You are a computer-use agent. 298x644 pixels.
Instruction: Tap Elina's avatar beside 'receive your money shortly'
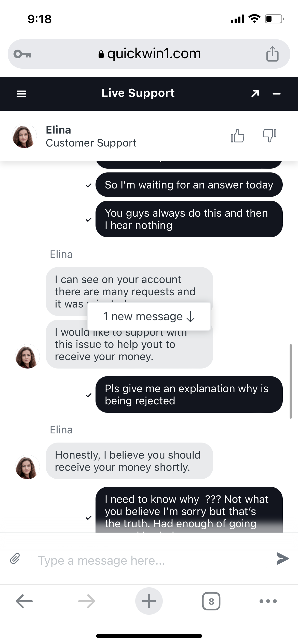click(x=28, y=467)
